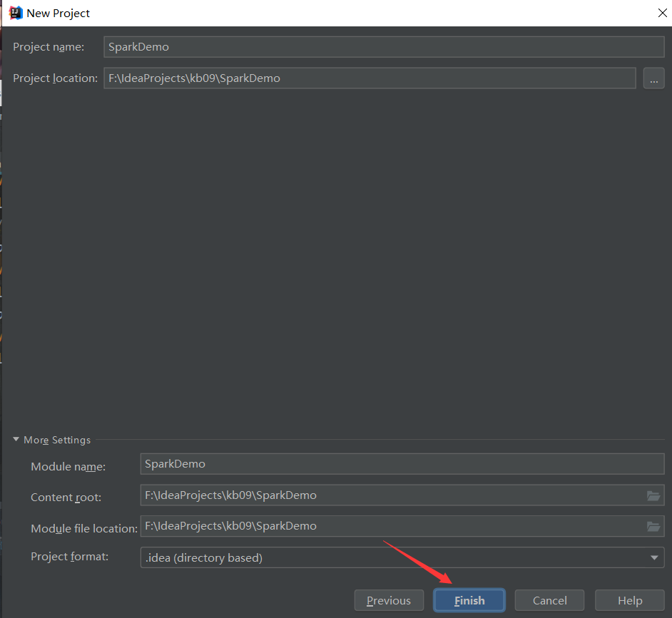
Task: Open Help for the New Project wizard
Action: pyautogui.click(x=630, y=599)
